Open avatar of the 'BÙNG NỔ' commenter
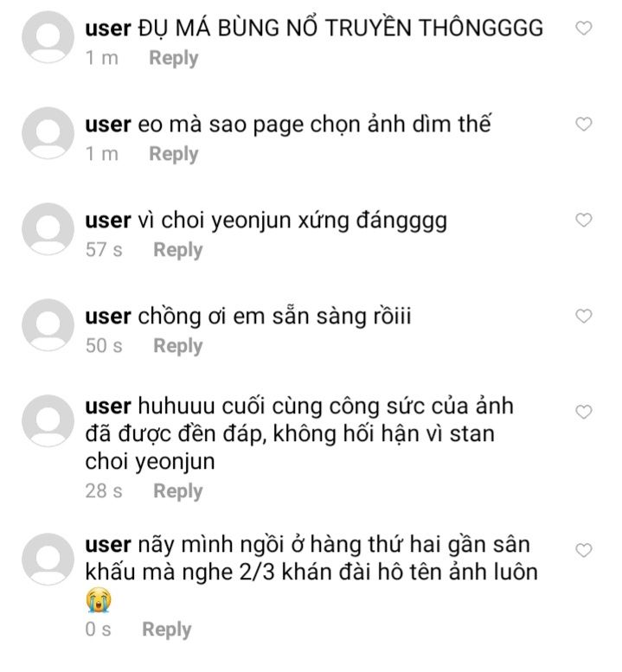622x672 pixels. [x=48, y=37]
